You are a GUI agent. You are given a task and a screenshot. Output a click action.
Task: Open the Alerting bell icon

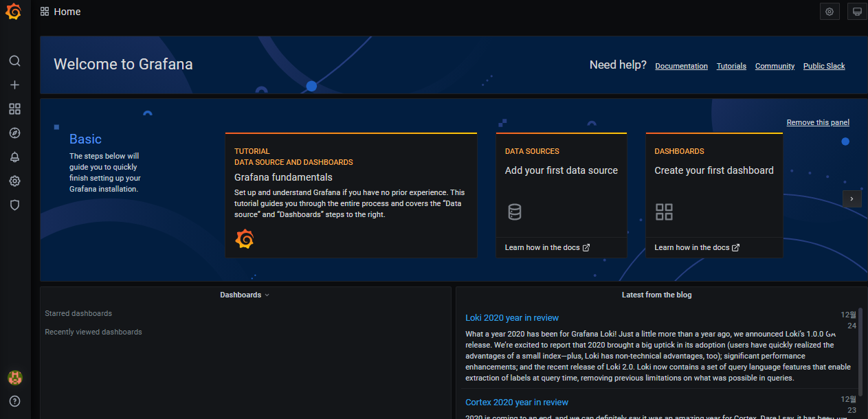point(14,157)
